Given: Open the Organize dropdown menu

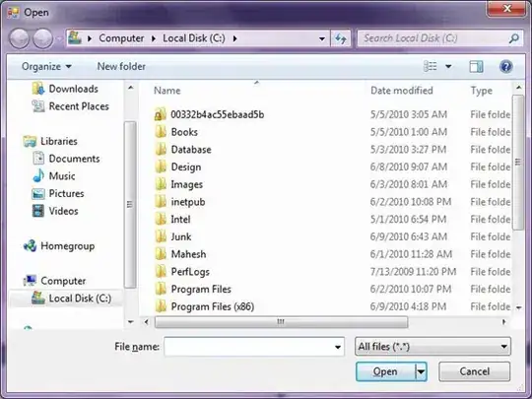Looking at the screenshot, I should (46, 67).
